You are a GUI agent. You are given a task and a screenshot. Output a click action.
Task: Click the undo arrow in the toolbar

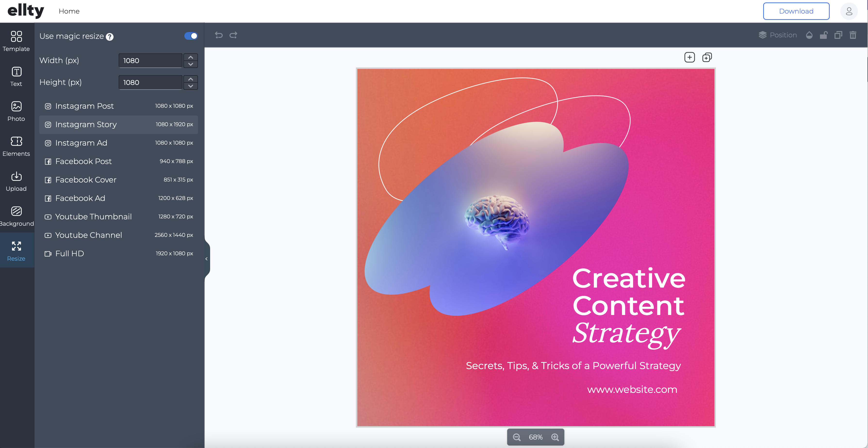tap(219, 35)
